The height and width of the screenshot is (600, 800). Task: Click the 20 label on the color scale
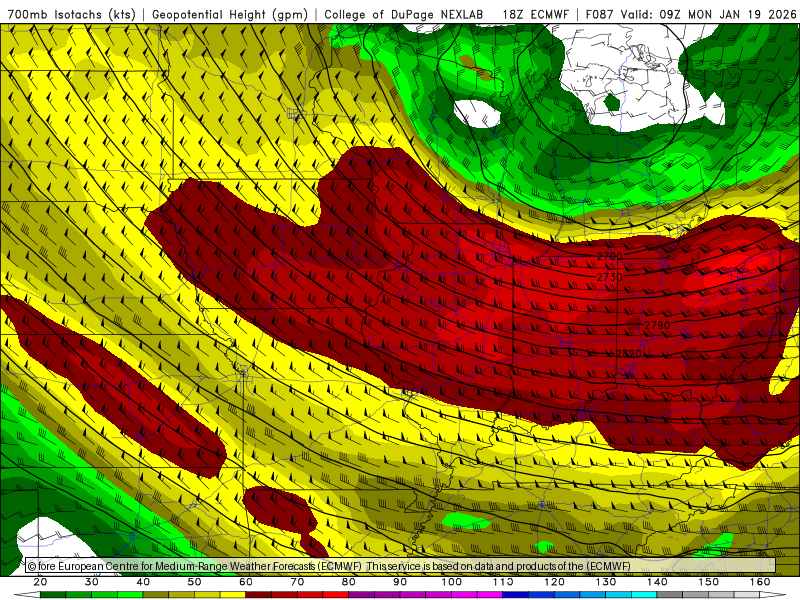[40, 582]
